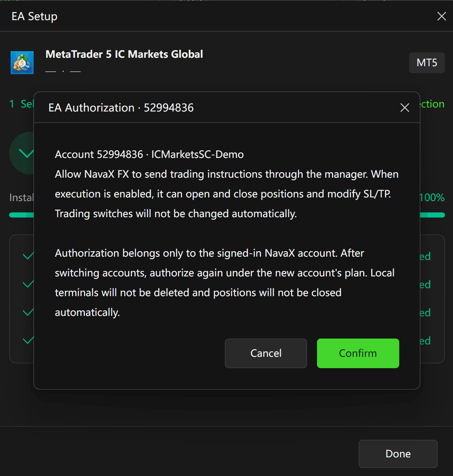The width and height of the screenshot is (453, 476).
Task: Click the first checklist checkmark
Action: click(x=28, y=256)
